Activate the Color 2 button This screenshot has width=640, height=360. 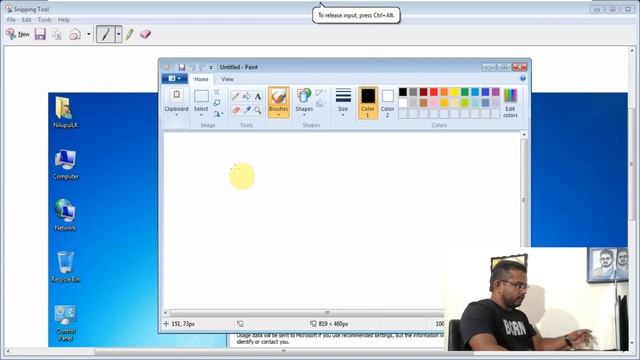pos(387,103)
